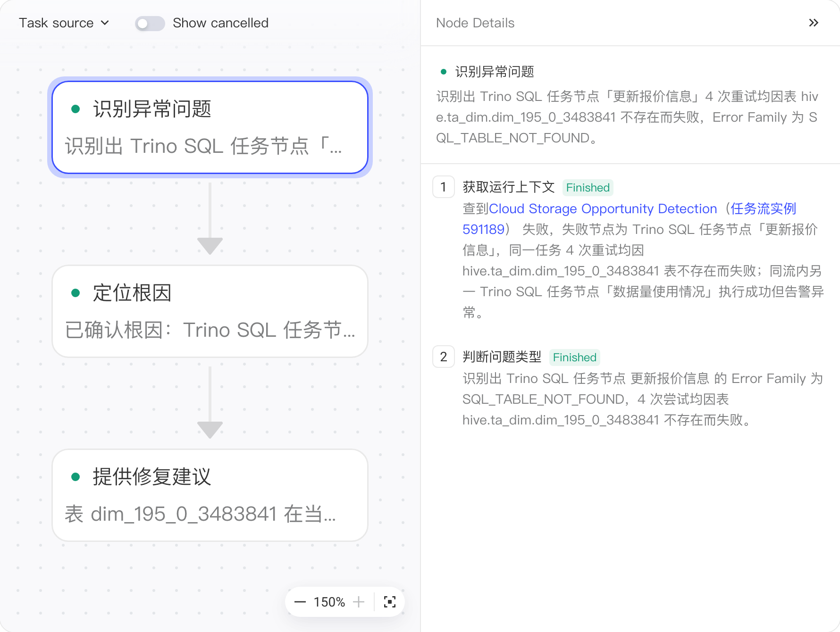Click the step 1 number badge
The image size is (840, 632).
444,187
